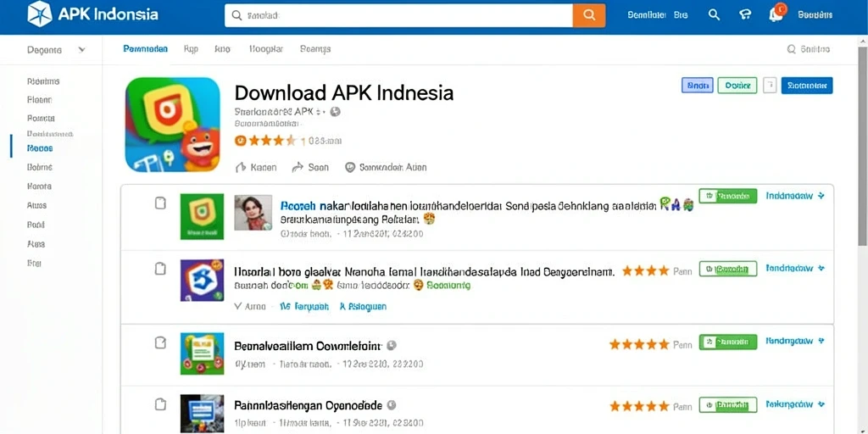Open Bobrne in the left sidebar

pyautogui.click(x=39, y=167)
